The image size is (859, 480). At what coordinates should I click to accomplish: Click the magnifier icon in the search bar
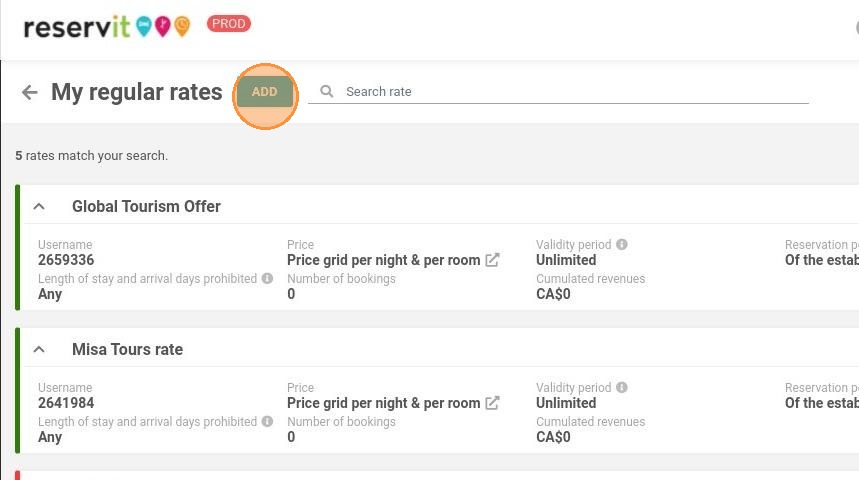click(x=327, y=91)
